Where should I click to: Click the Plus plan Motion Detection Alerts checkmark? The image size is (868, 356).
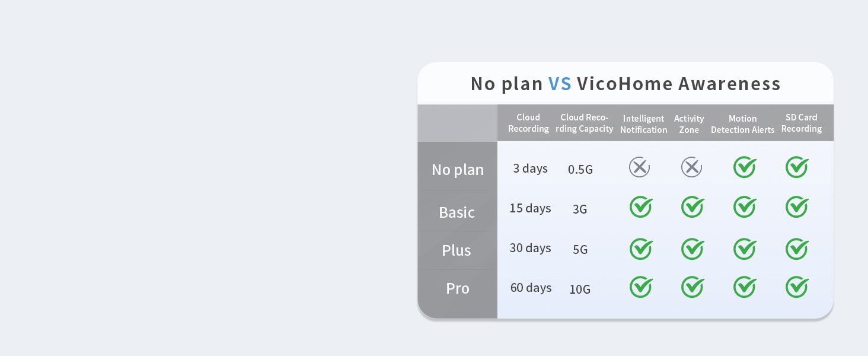tap(745, 249)
